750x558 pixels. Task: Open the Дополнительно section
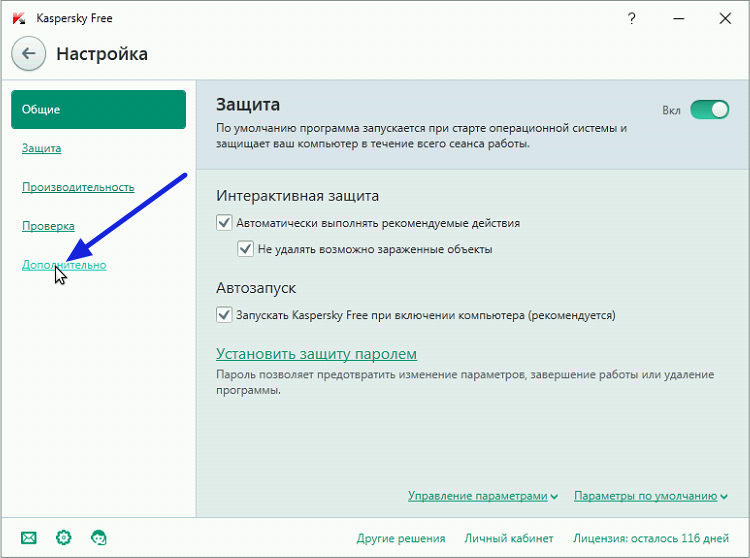click(64, 265)
